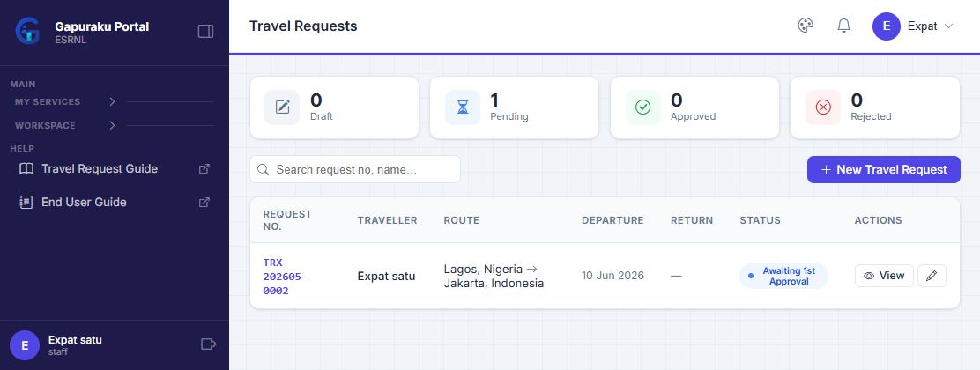Click Expat satu name in sidebar footer
This screenshot has width=980, height=370.
pos(75,340)
